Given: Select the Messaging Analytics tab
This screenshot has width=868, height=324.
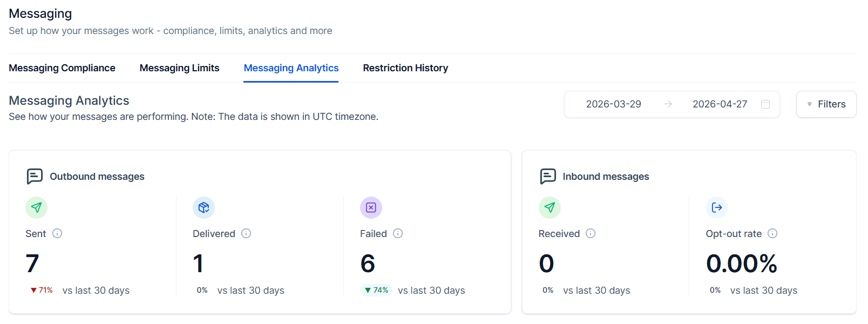Looking at the screenshot, I should click(291, 68).
